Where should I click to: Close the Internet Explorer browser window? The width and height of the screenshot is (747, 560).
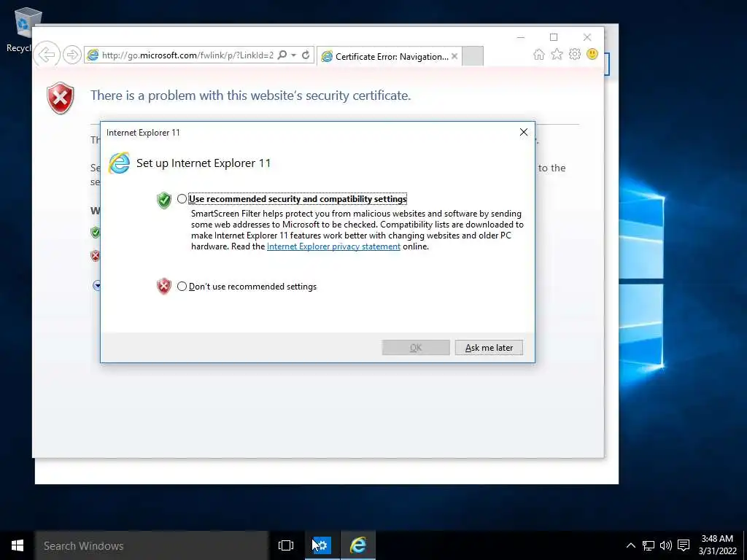pos(587,37)
